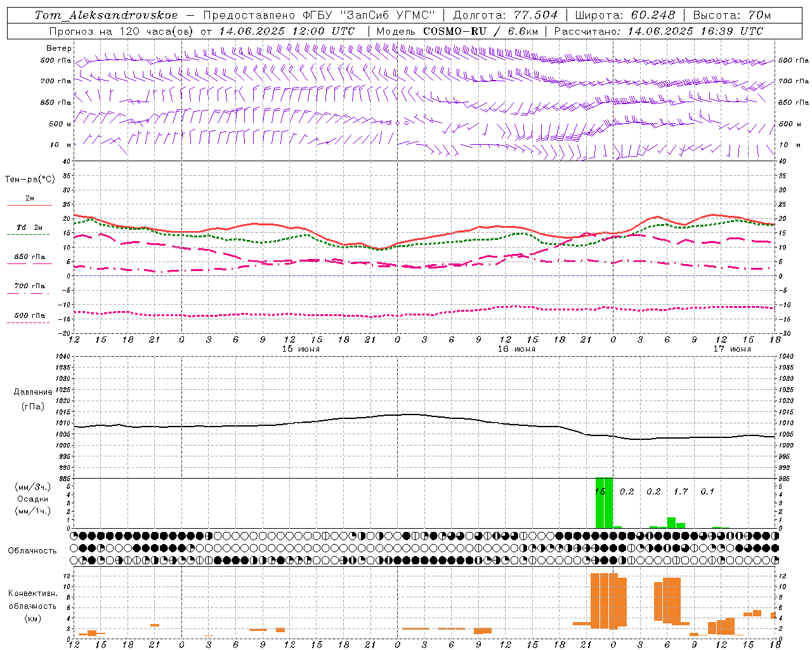Image resolution: width=812 pixels, height=650 pixels.
Task: Click the 16 июня date label
Action: click(x=516, y=349)
